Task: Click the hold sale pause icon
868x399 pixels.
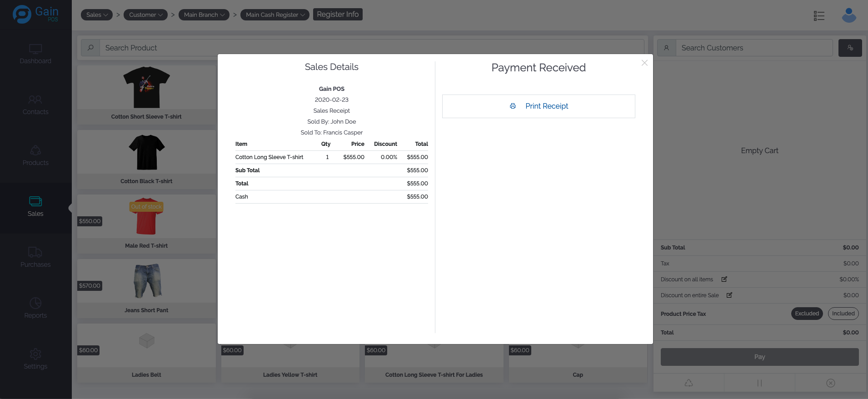Action: [x=759, y=383]
